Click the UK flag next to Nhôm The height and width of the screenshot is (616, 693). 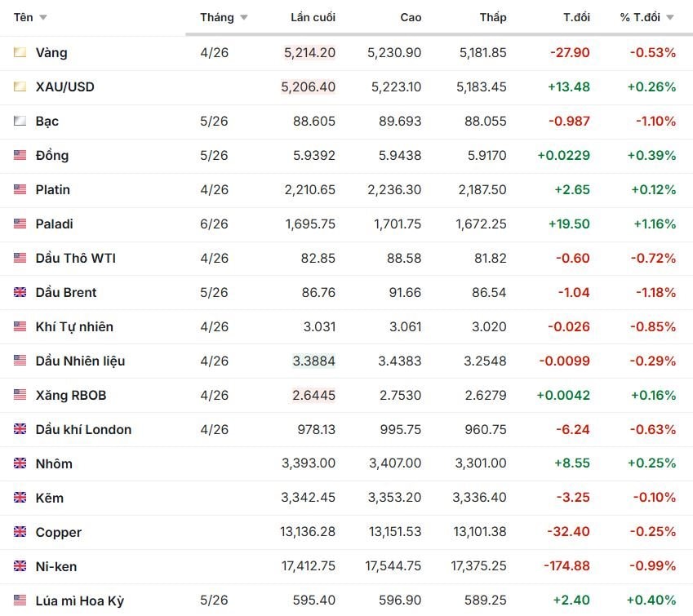(20, 464)
